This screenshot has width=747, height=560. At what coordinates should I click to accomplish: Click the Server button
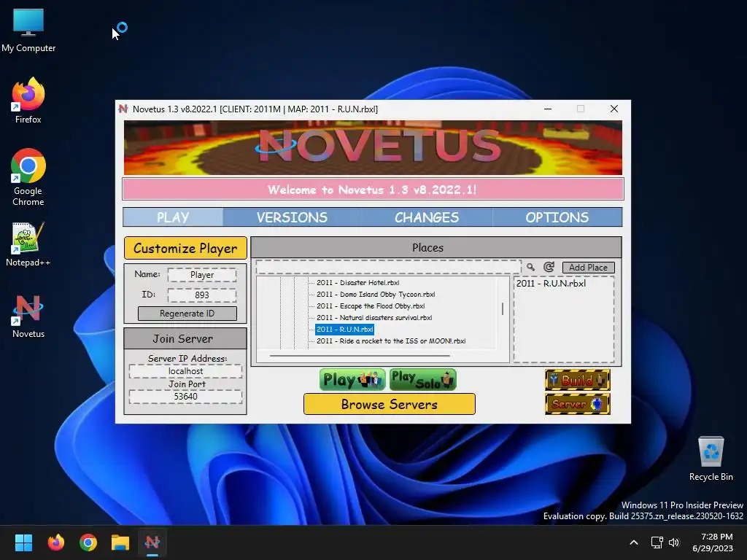tap(578, 404)
